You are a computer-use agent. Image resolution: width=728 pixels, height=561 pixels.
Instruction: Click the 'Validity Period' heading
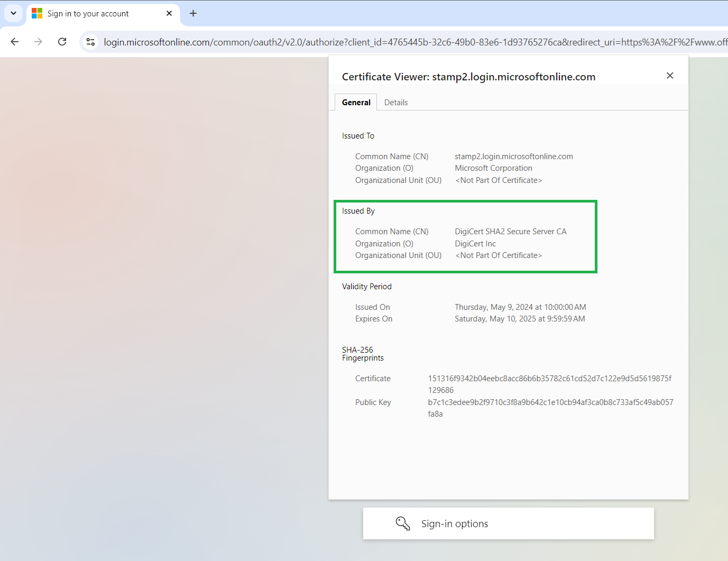coord(366,287)
